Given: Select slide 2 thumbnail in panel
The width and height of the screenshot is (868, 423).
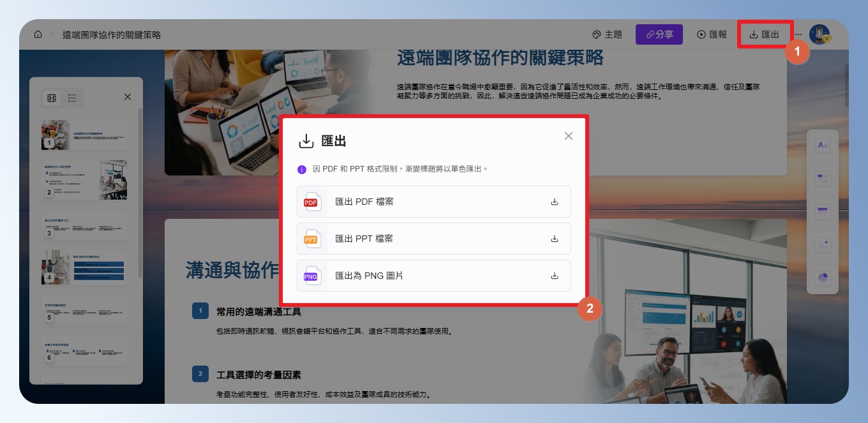Looking at the screenshot, I should pos(84,179).
